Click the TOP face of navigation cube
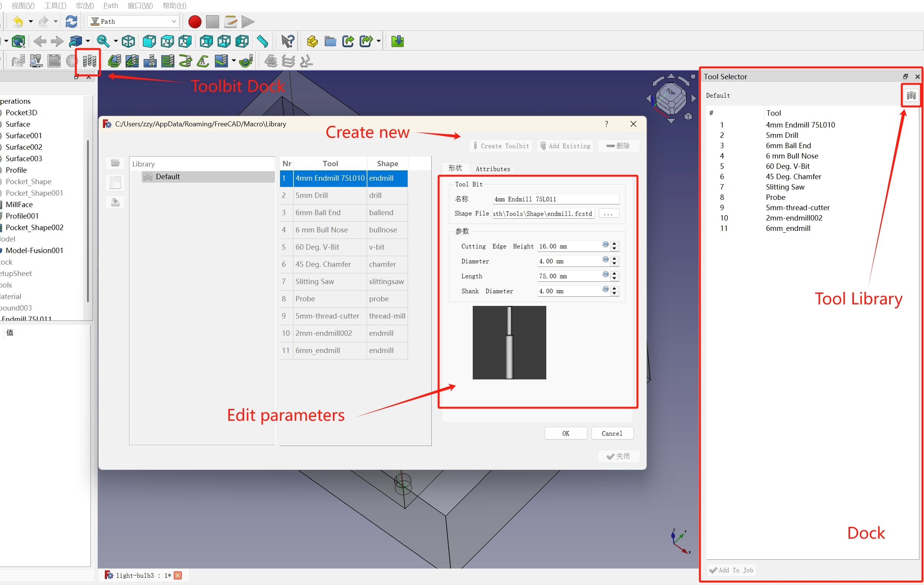This screenshot has width=924, height=585. (x=670, y=92)
